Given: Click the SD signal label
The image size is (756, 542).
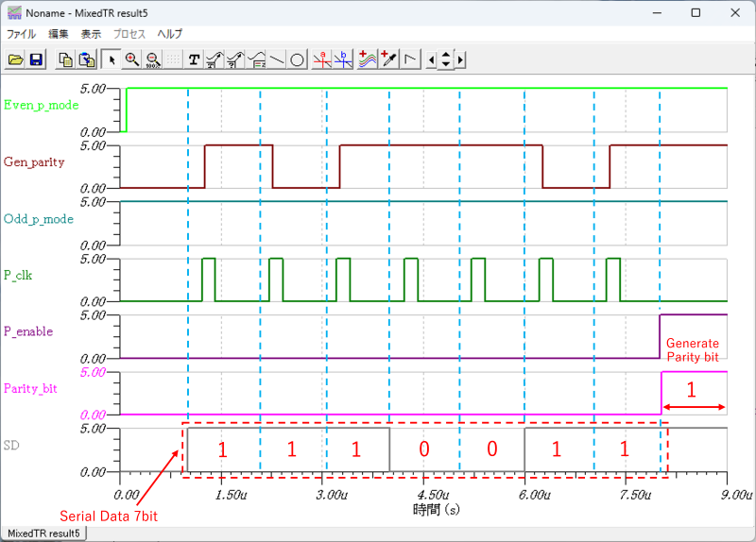Looking at the screenshot, I should [x=11, y=445].
